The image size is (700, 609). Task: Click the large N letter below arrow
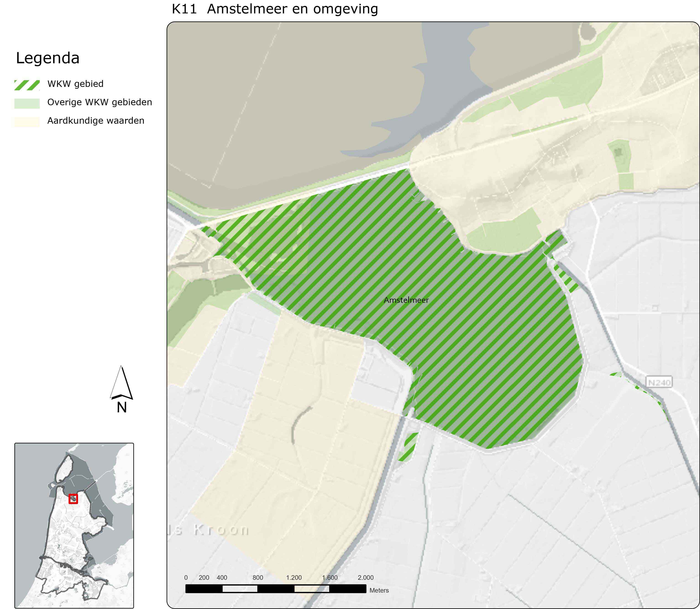[x=122, y=408]
